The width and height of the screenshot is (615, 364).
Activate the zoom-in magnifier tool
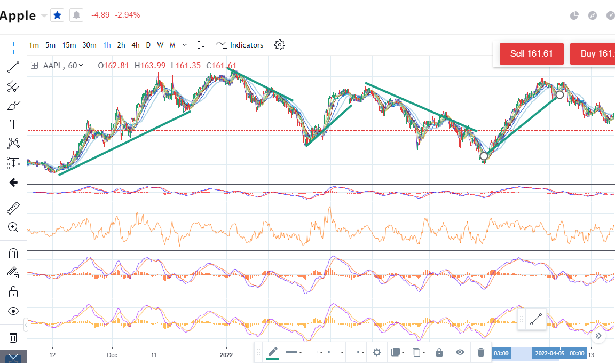click(x=13, y=227)
